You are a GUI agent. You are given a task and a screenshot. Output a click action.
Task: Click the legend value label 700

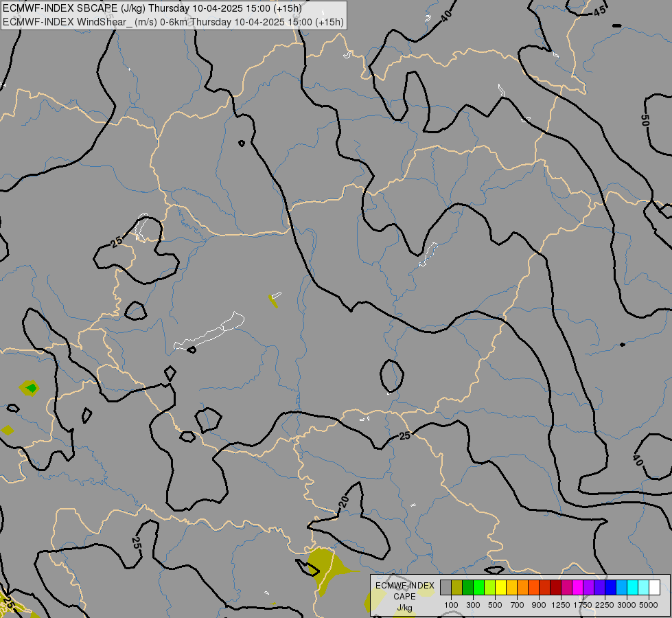tap(518, 605)
